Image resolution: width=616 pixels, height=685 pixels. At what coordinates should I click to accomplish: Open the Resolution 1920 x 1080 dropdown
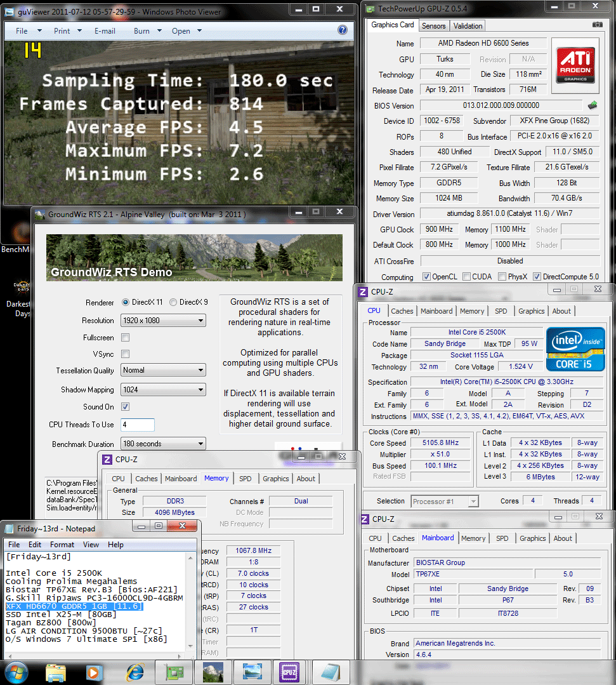(163, 320)
